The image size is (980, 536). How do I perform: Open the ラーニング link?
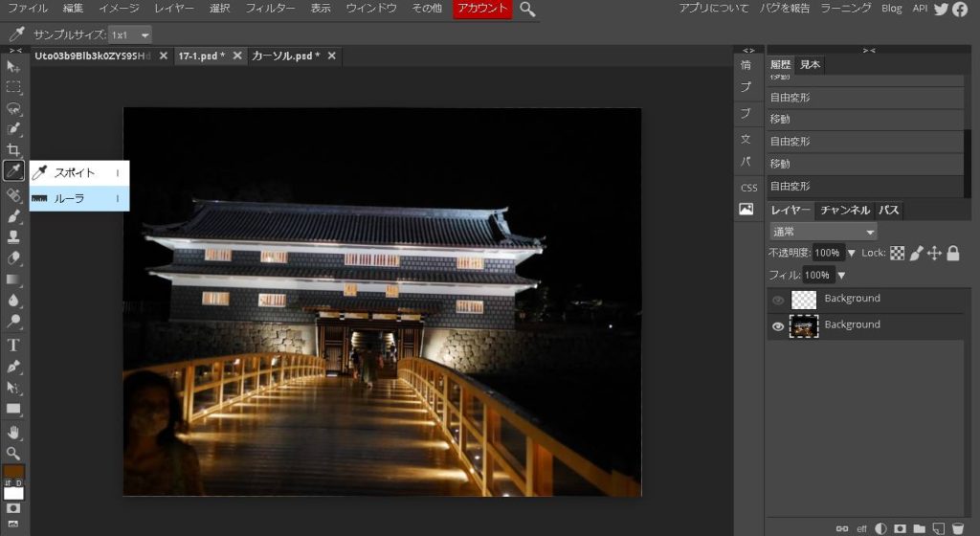846,9
